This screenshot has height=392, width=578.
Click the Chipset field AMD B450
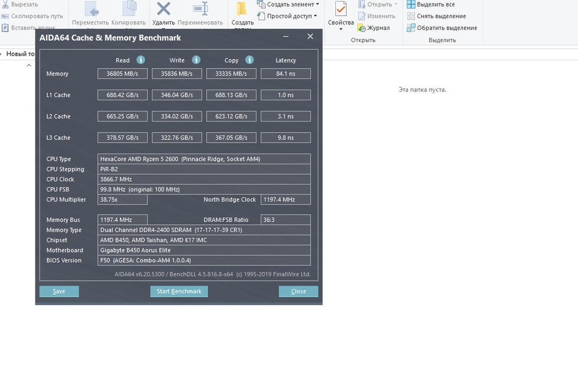click(x=204, y=240)
